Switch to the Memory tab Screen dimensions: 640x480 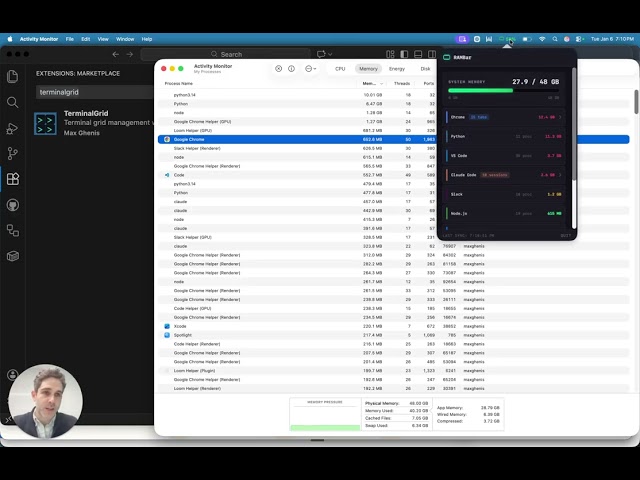368,69
